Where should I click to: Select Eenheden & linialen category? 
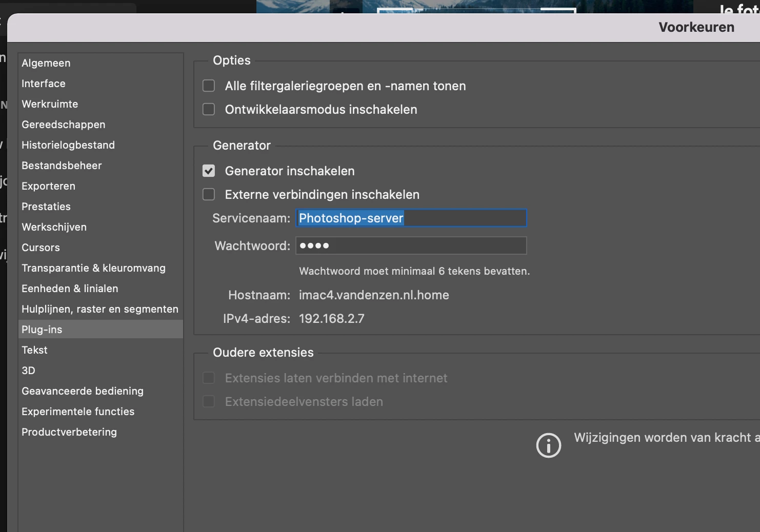(101, 289)
